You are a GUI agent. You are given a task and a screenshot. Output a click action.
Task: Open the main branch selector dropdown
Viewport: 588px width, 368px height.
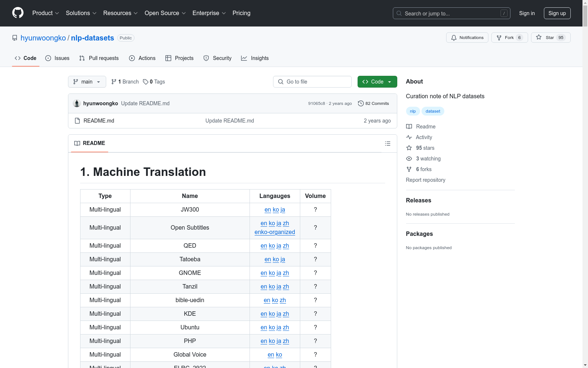(87, 82)
